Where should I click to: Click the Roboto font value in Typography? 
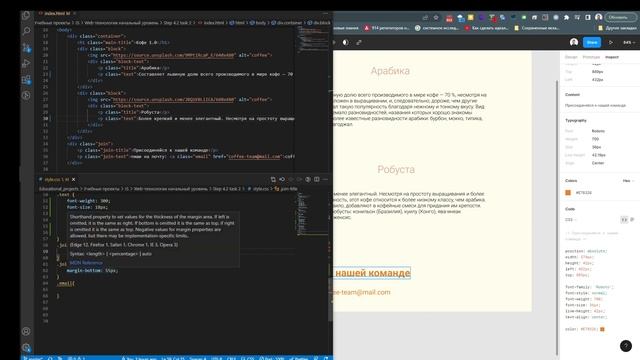[598, 131]
